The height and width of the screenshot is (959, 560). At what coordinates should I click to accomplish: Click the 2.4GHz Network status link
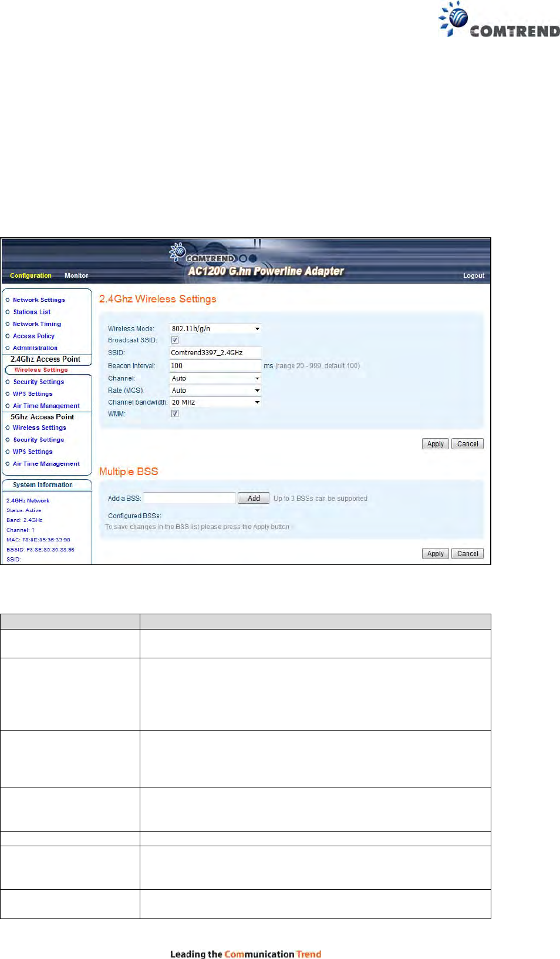(x=28, y=501)
